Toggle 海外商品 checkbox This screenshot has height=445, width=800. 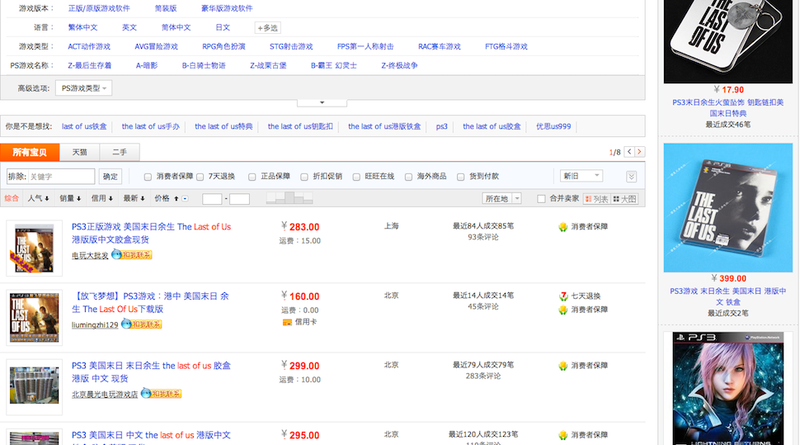point(408,177)
